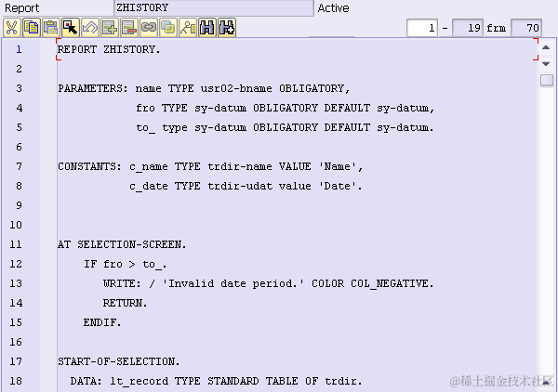Click the 'RETURN.' statement
This screenshot has width=558, height=392.
tap(126, 303)
